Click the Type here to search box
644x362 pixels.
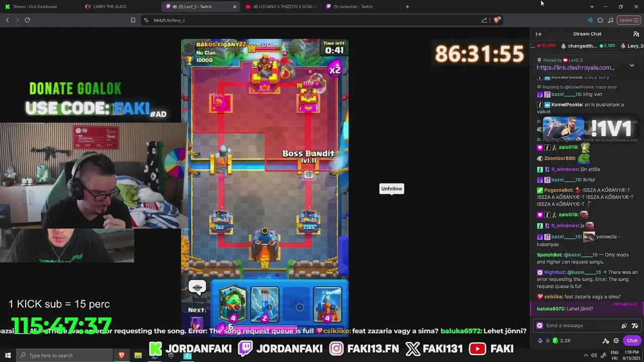(x=65, y=355)
